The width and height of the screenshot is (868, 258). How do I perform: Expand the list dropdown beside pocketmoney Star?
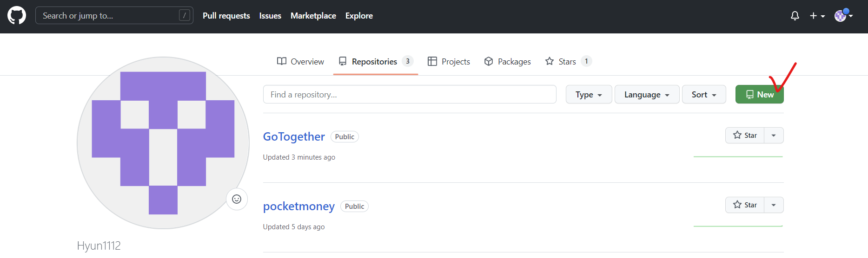coord(774,205)
